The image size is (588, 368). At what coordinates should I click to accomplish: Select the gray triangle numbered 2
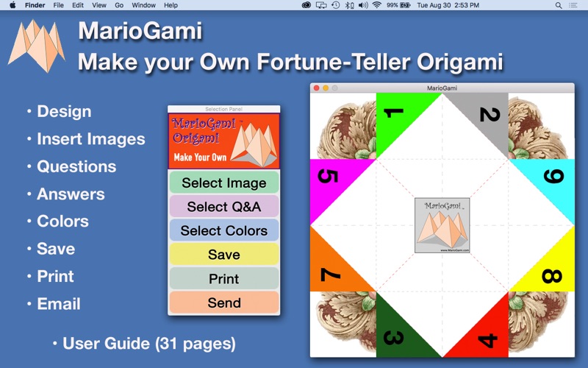pos(488,115)
